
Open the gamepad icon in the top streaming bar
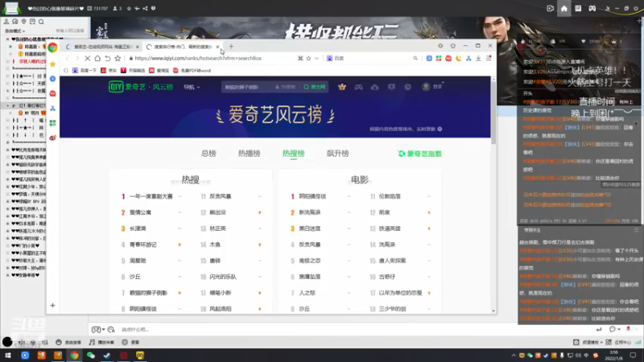click(x=592, y=8)
